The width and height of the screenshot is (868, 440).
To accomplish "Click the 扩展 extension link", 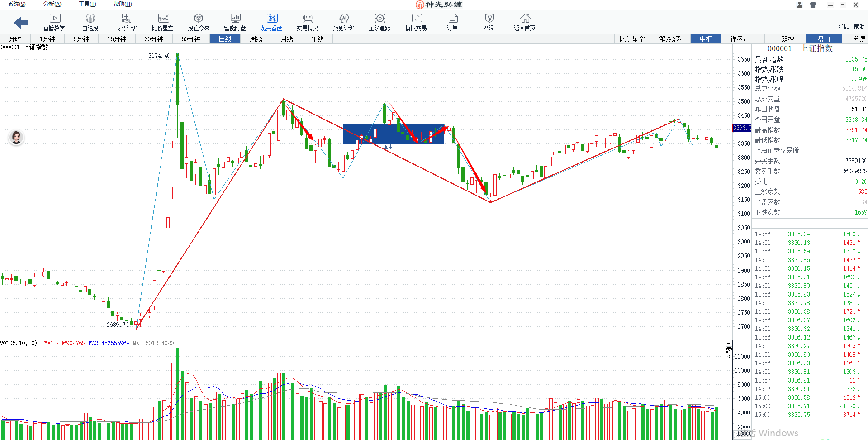I will click(x=844, y=27).
